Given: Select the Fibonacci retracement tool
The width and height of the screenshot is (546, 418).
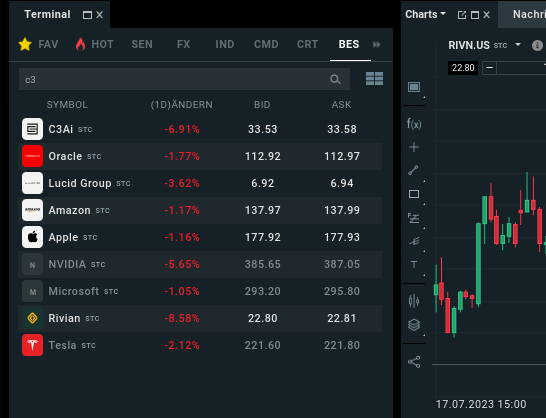Looking at the screenshot, I should pyautogui.click(x=414, y=218).
